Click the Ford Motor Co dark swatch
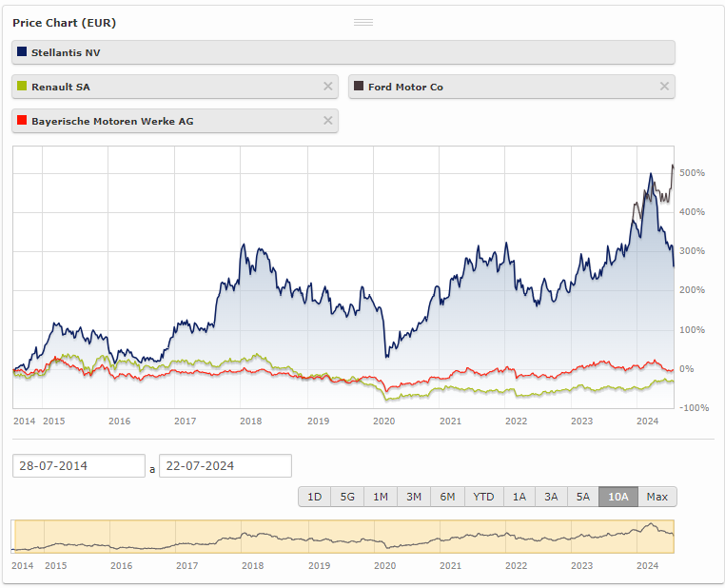The image size is (725, 588). 359,86
